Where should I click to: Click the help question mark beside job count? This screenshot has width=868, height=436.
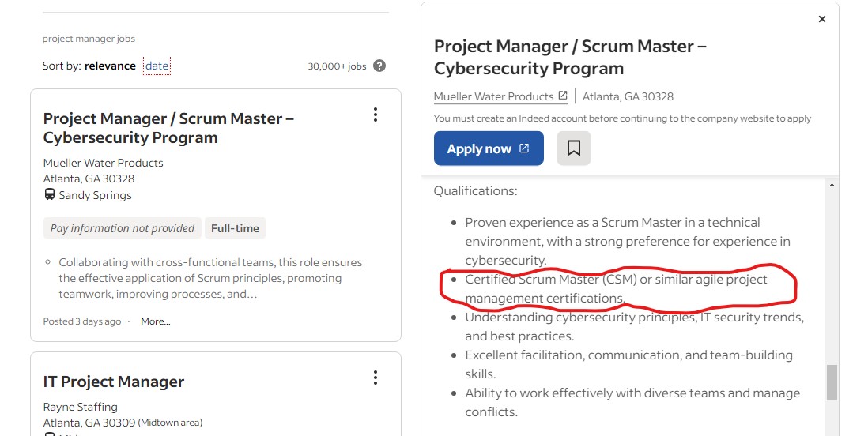click(x=379, y=66)
